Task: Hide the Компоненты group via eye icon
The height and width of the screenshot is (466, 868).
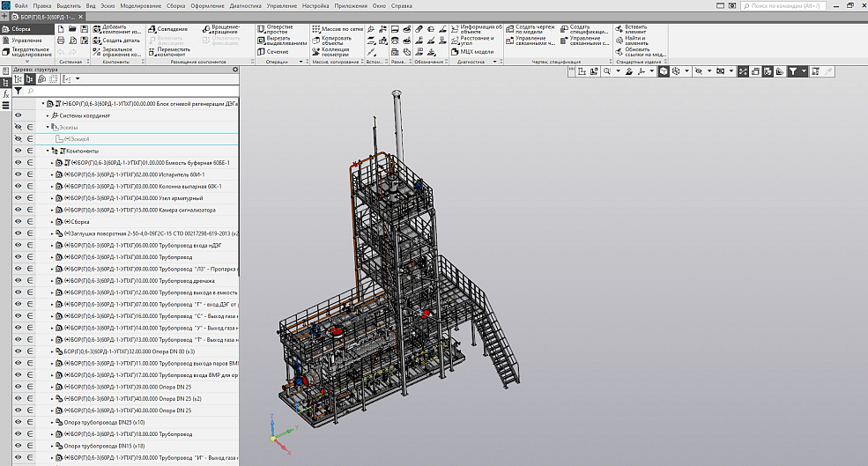Action: (18, 151)
